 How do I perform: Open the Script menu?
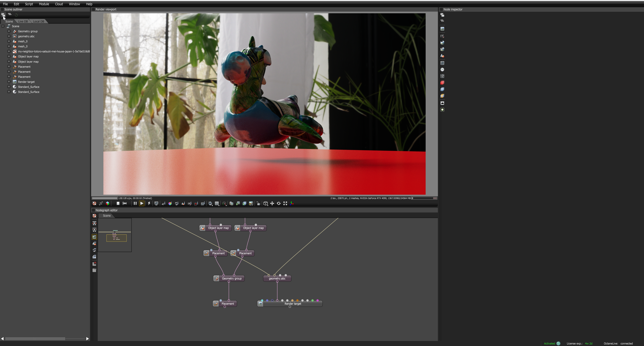pyautogui.click(x=29, y=4)
